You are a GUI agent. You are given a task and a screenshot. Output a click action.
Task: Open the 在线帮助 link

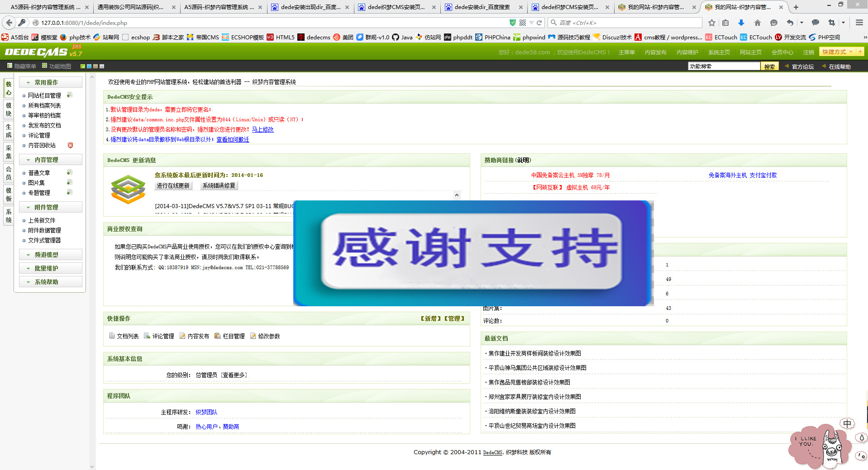click(x=840, y=66)
